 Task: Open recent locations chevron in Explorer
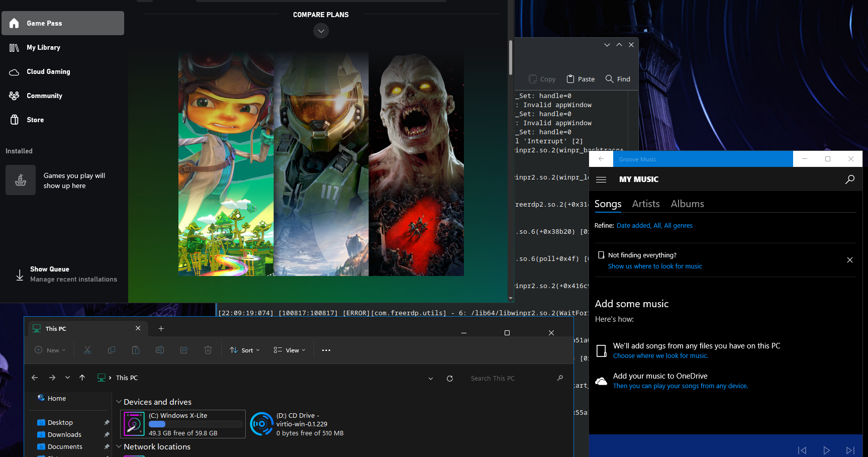pyautogui.click(x=67, y=378)
